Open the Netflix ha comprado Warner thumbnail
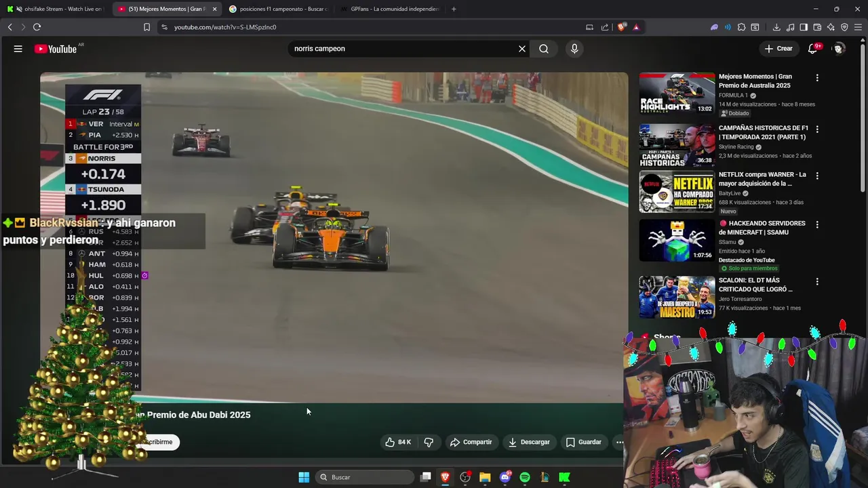 (x=677, y=191)
